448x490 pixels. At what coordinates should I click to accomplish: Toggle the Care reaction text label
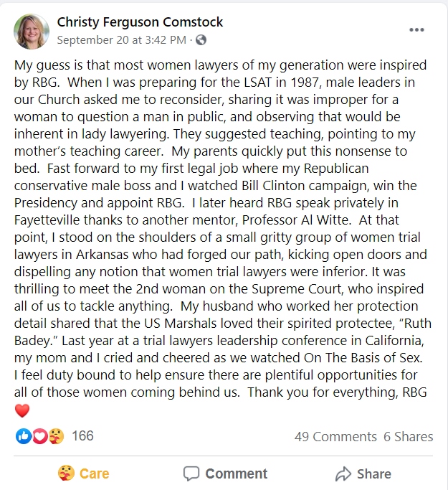(x=94, y=473)
